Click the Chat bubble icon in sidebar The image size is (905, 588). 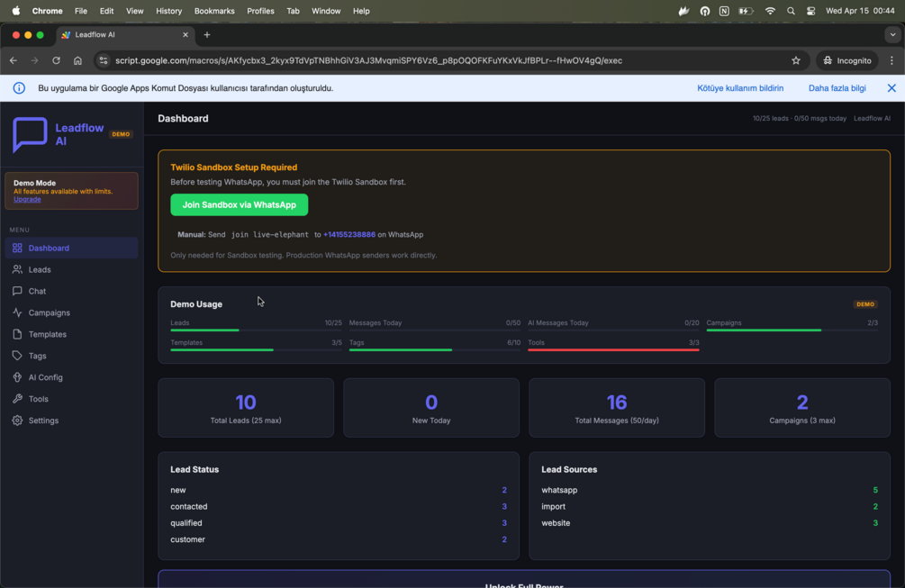click(x=17, y=291)
